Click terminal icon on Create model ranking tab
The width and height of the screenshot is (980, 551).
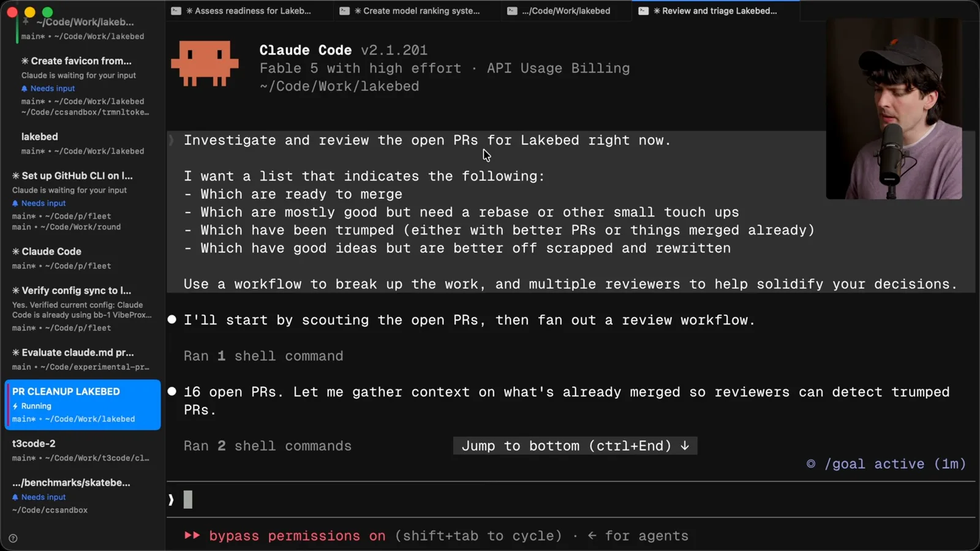coord(345,10)
